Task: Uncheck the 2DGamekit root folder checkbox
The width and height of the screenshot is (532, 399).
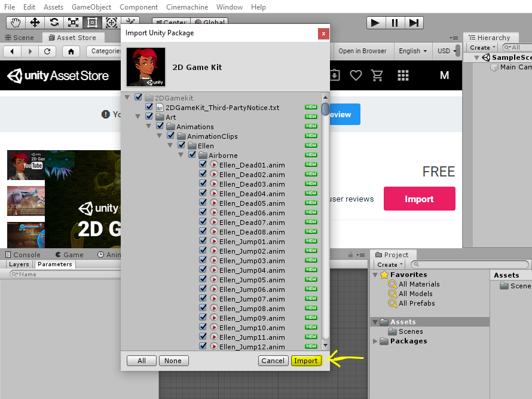Action: tap(138, 97)
